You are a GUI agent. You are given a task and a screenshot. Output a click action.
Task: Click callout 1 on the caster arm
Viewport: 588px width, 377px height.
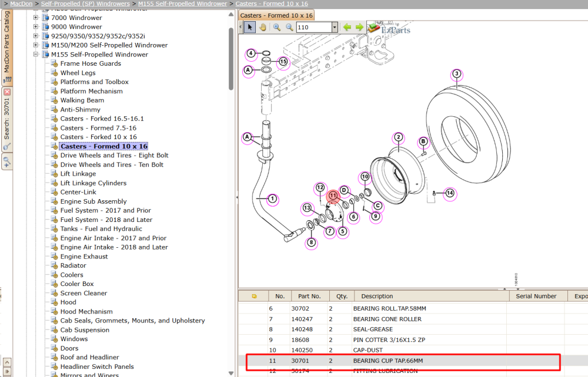pos(273,199)
